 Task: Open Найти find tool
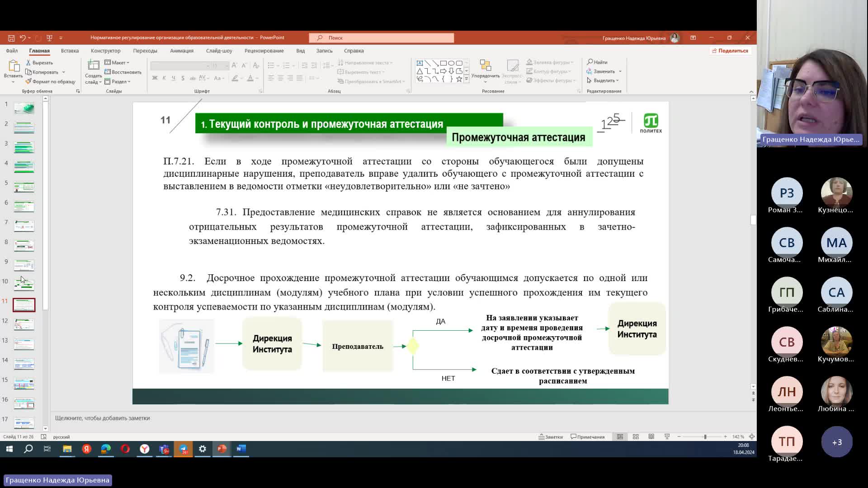(597, 62)
